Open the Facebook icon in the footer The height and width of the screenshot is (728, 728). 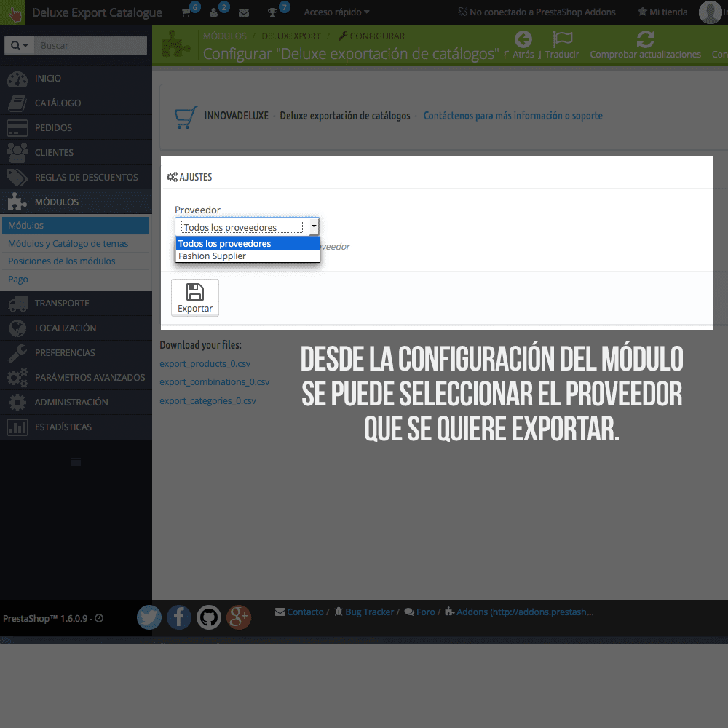[179, 617]
